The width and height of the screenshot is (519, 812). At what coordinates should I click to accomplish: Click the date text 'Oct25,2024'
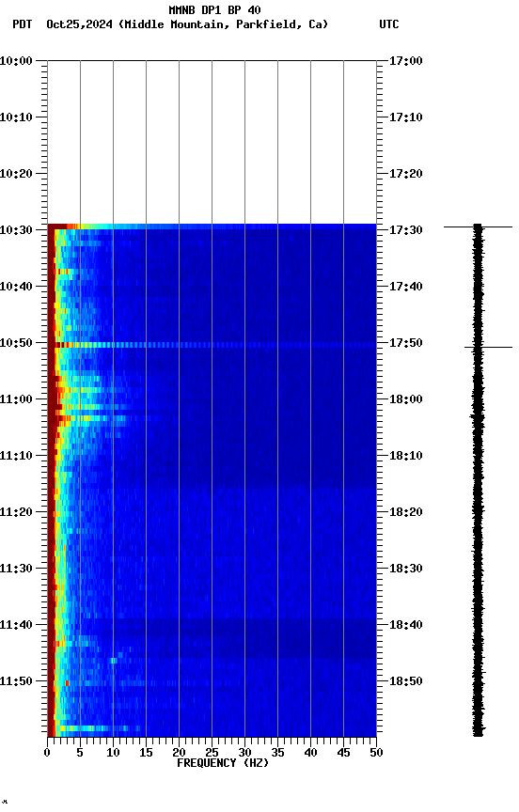pos(79,24)
